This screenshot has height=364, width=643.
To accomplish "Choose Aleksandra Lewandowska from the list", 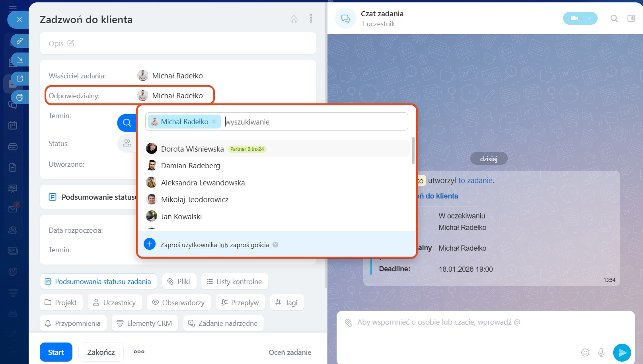I will [275, 183].
